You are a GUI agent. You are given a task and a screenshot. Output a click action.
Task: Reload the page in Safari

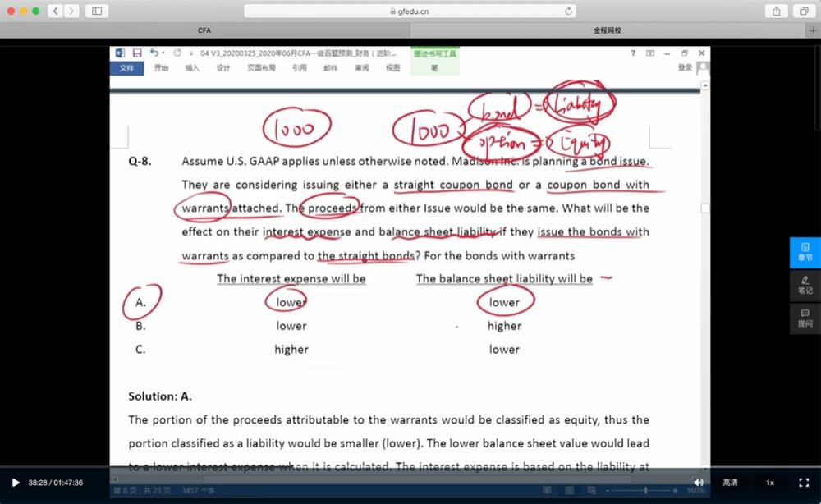click(x=568, y=11)
